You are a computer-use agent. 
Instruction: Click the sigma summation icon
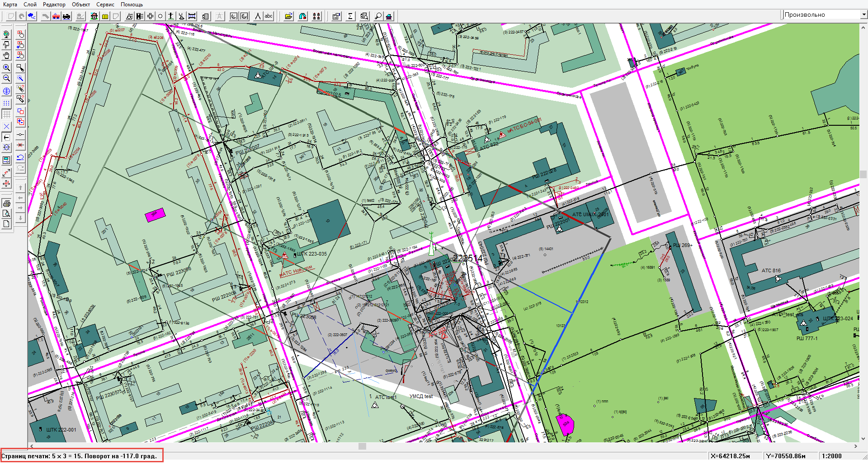[350, 16]
